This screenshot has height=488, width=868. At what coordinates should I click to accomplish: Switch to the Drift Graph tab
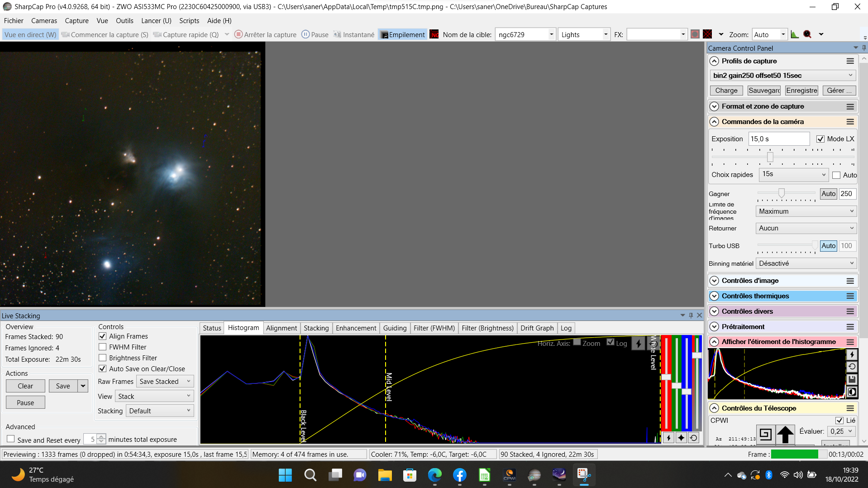(537, 328)
